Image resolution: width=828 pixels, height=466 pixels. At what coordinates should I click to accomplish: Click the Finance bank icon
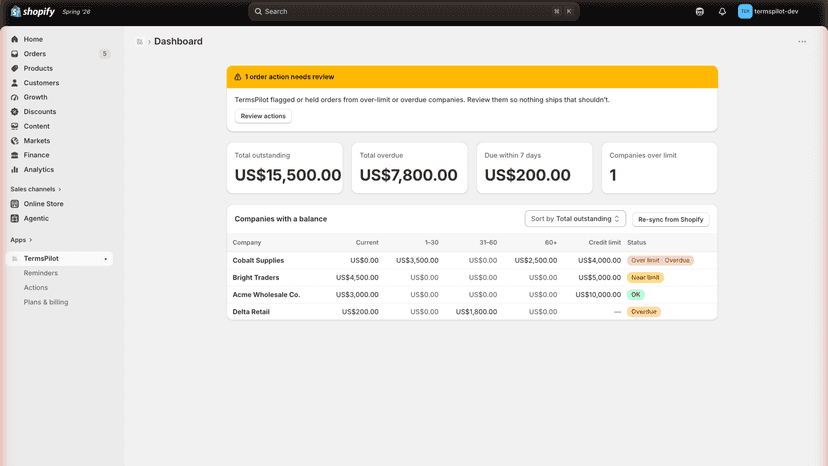[x=15, y=155]
